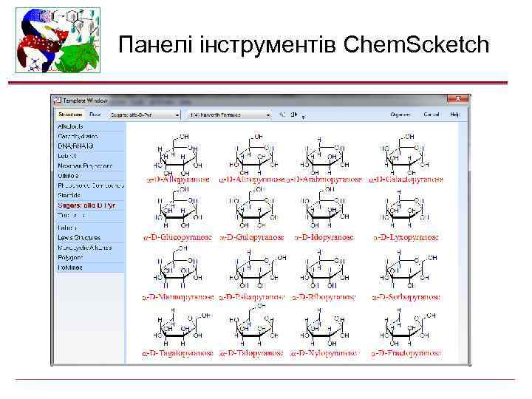The width and height of the screenshot is (532, 399).
Task: Select Newman Projections in the list
Action: click(90, 166)
